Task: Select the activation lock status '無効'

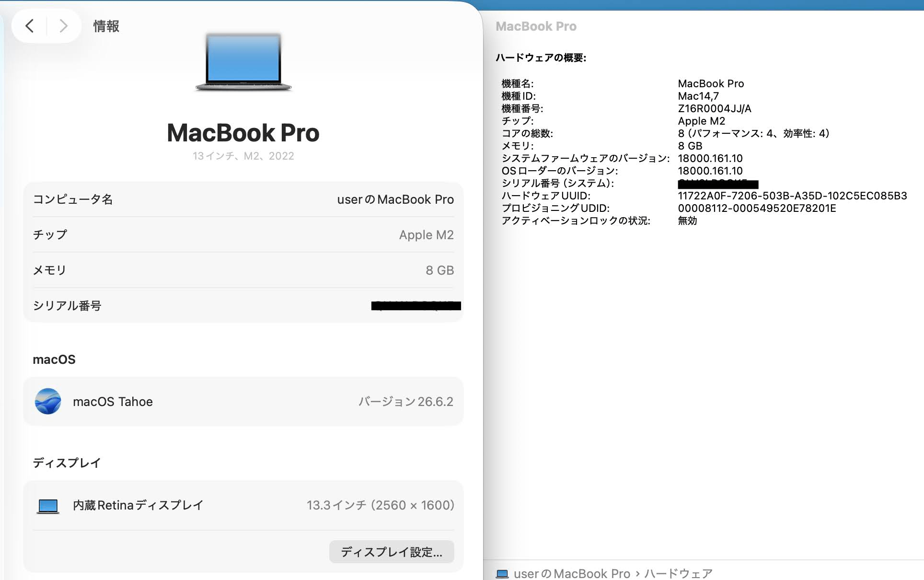Action: [x=687, y=221]
